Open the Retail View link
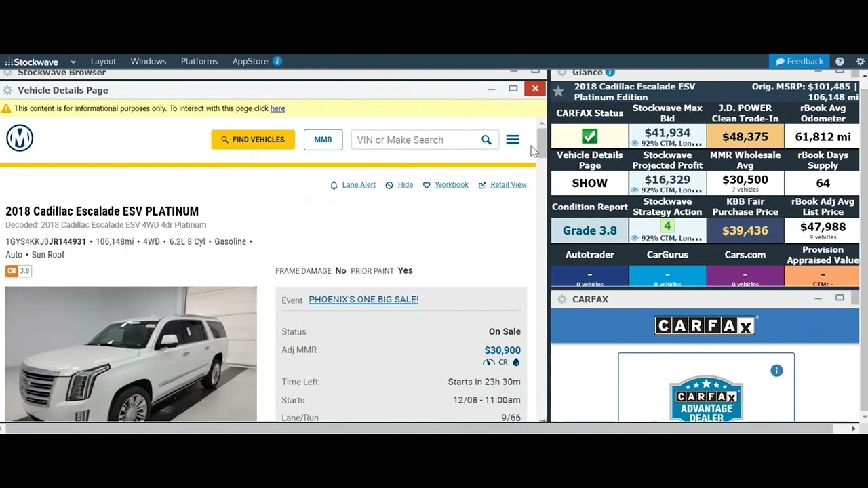 pos(509,184)
